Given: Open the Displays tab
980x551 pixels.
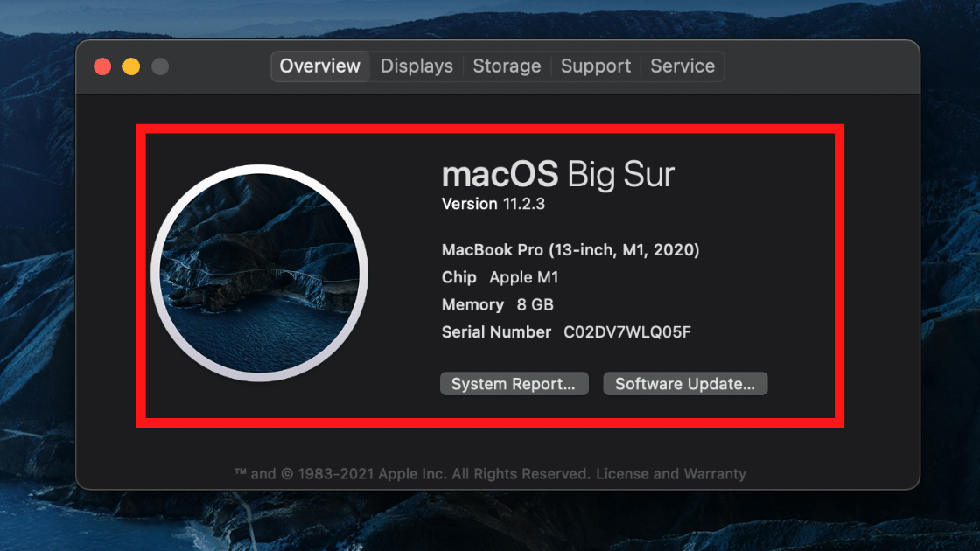Looking at the screenshot, I should (x=416, y=66).
